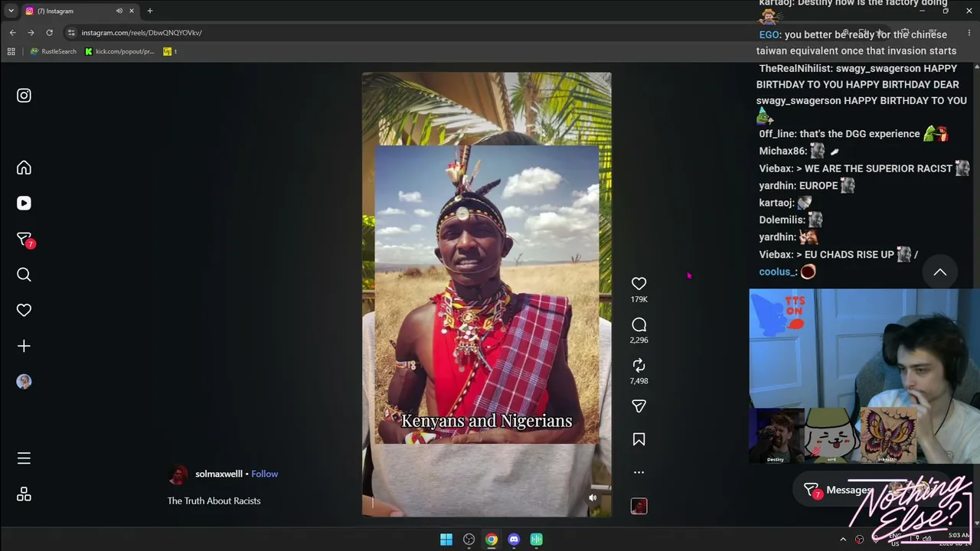The image size is (980, 551).
Task: Reload the Instagram page
Action: (49, 32)
